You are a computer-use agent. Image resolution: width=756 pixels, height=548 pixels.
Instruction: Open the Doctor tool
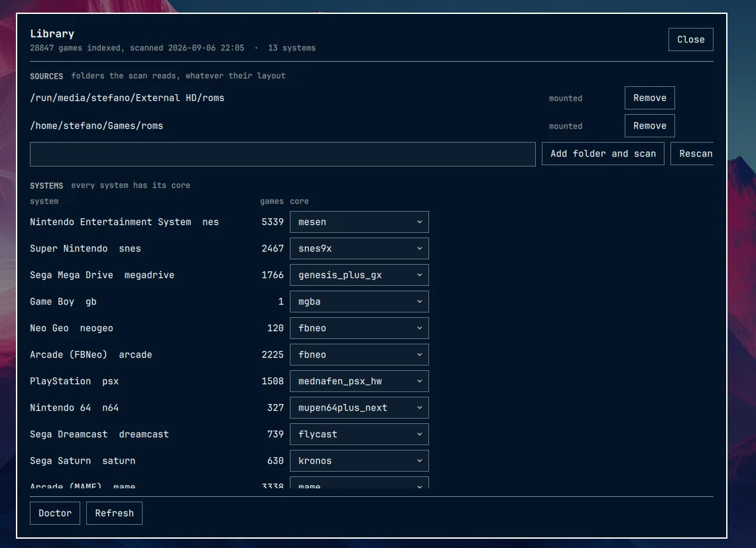55,514
